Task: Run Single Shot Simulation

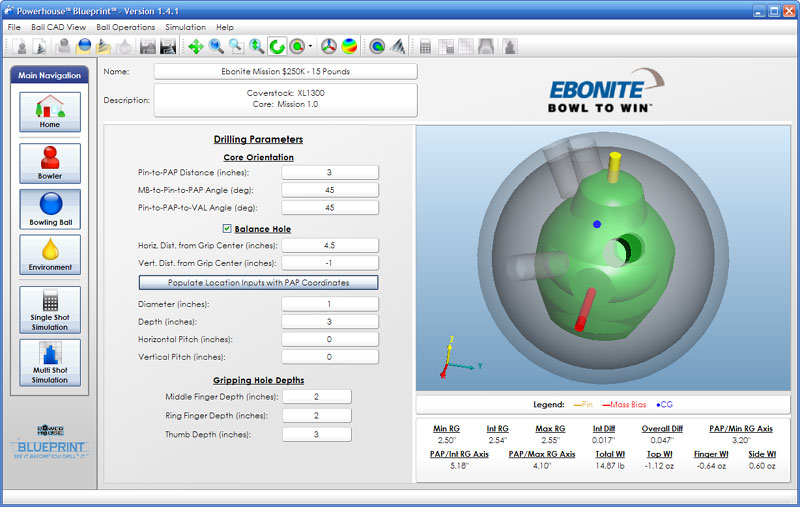Action: (50, 310)
